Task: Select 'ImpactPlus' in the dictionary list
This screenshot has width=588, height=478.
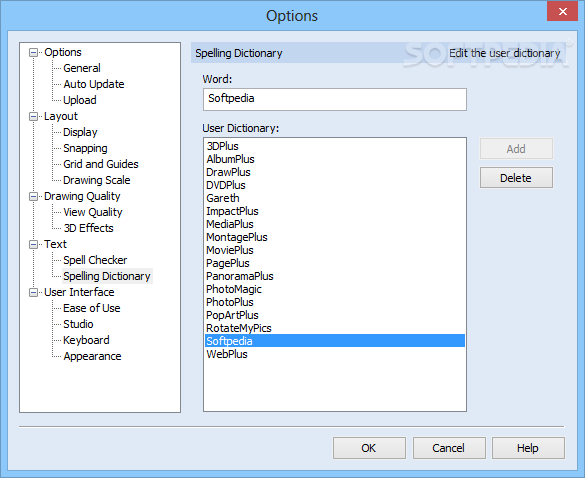Action: 334,211
